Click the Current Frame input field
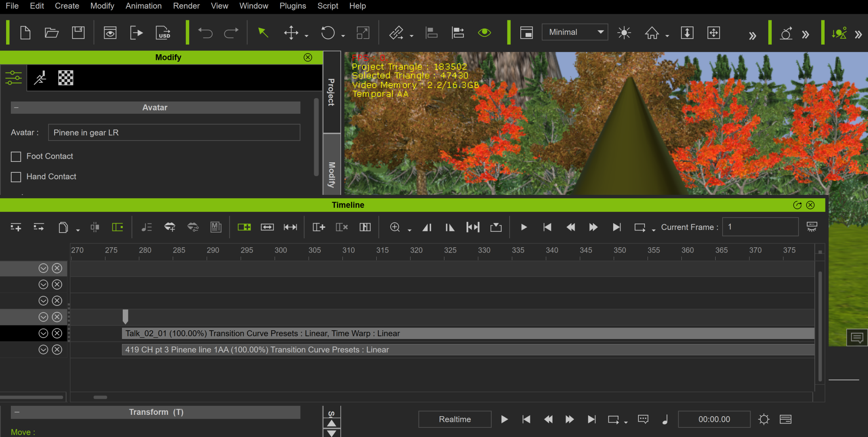The image size is (868, 437). click(x=760, y=227)
